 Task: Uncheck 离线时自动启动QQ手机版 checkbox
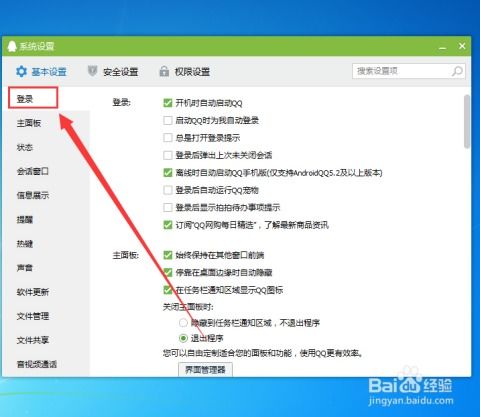(168, 172)
